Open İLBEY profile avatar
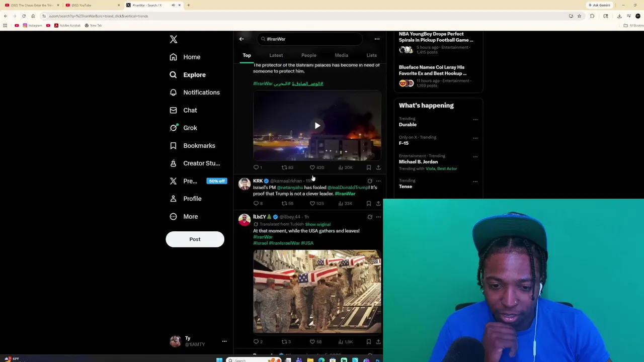 [245, 220]
